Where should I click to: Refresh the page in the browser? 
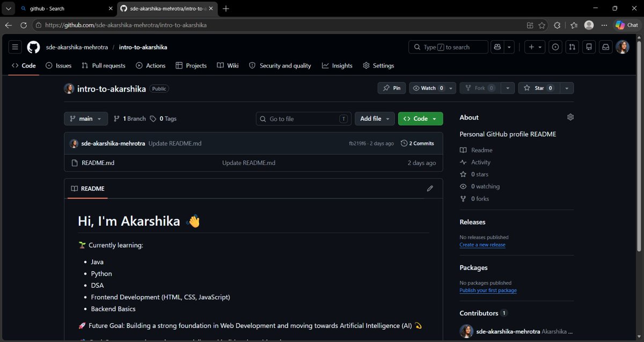coord(24,25)
